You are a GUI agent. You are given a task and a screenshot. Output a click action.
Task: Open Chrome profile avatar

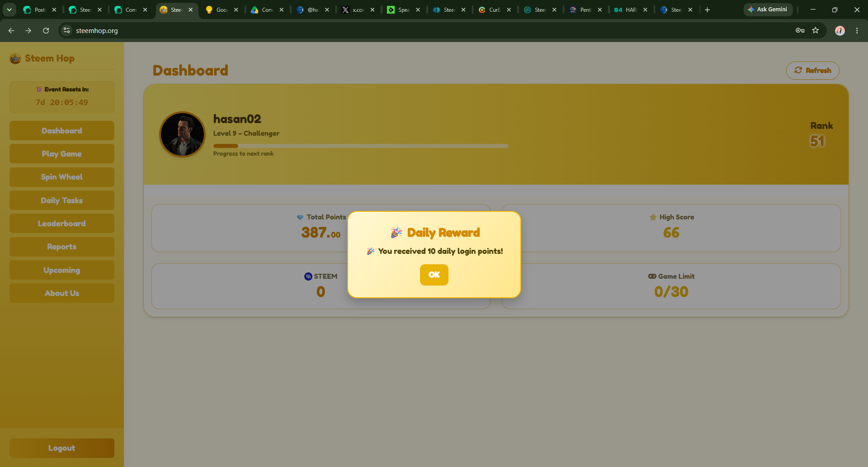coord(840,30)
